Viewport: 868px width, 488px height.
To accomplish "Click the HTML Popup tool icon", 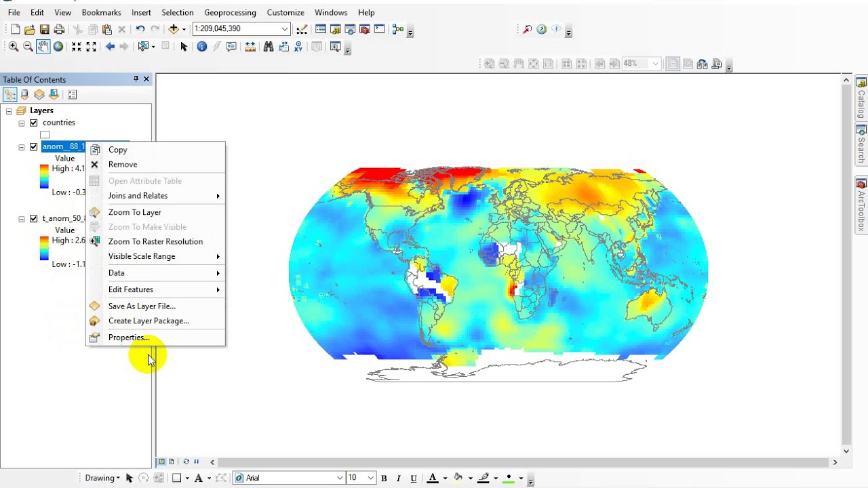I will click(231, 47).
